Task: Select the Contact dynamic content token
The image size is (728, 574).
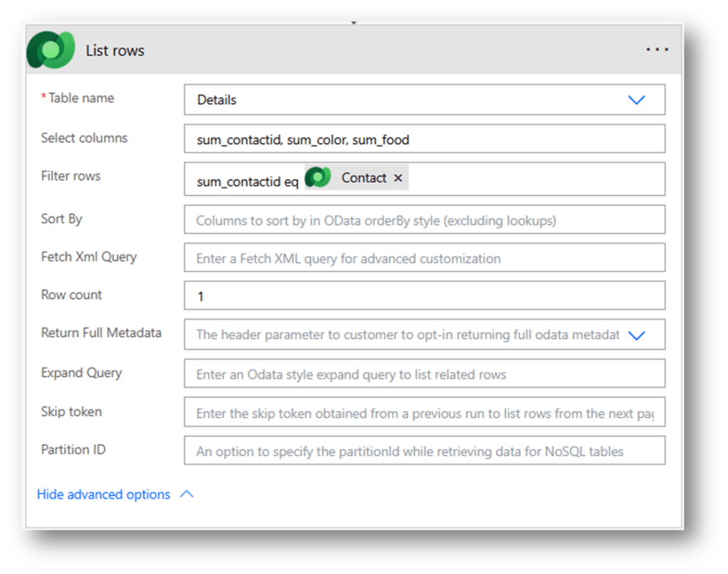Action: click(364, 178)
